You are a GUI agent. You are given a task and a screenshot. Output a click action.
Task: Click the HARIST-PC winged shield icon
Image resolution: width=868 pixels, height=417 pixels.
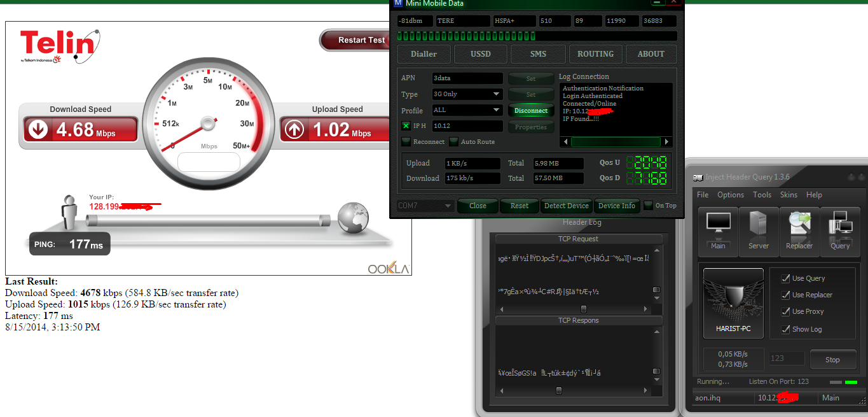733,302
